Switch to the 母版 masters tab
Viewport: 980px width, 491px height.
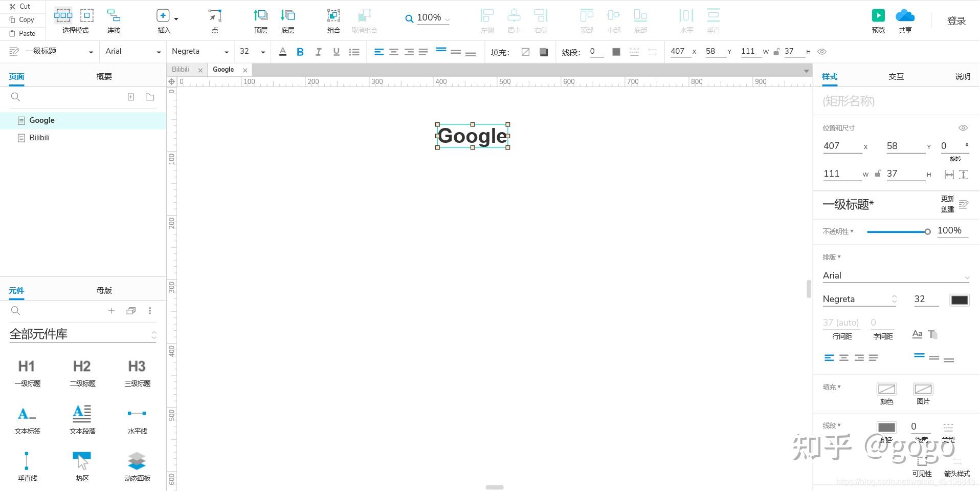[104, 290]
